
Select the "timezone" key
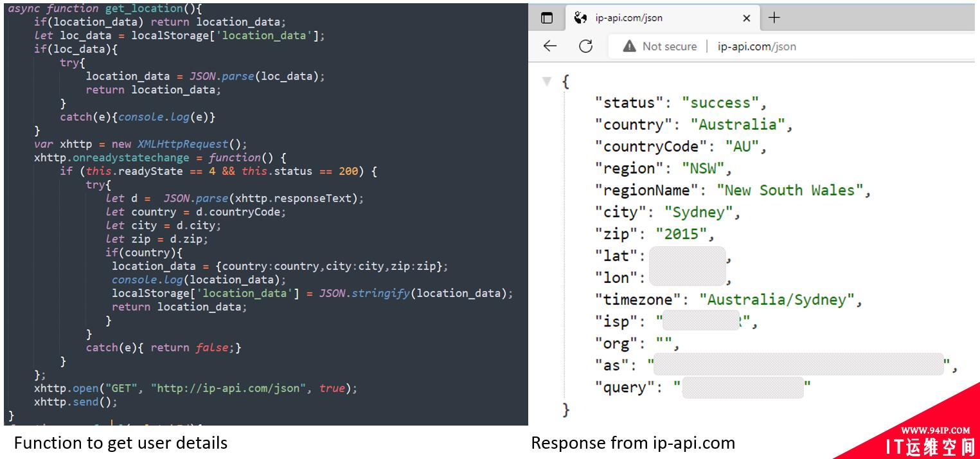click(x=637, y=300)
